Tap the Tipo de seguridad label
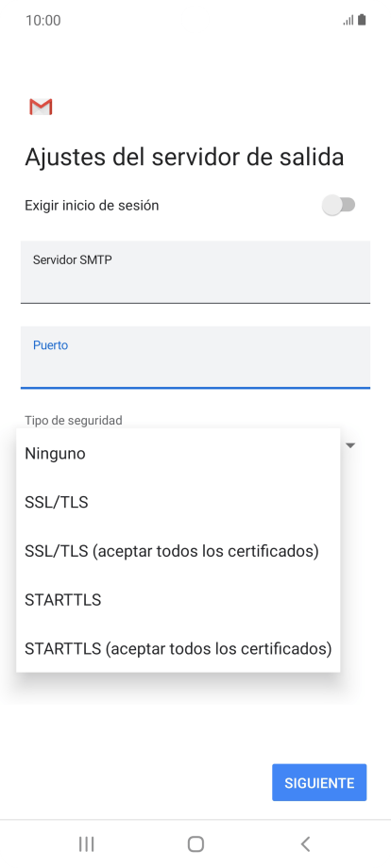 tap(73, 420)
